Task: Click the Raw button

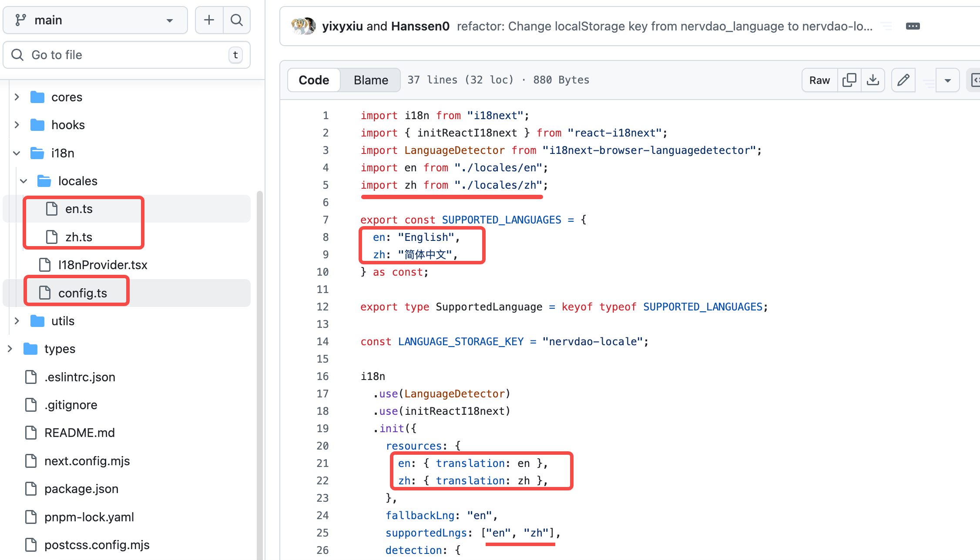Action: [819, 80]
